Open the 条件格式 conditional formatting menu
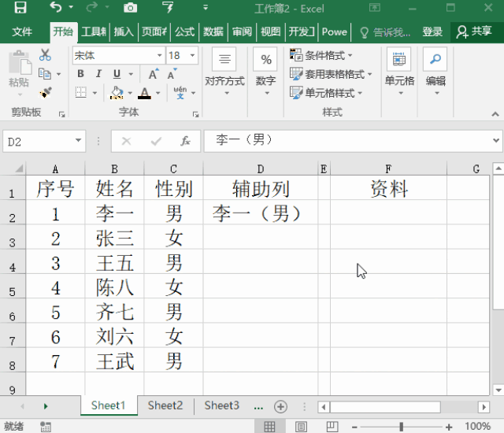This screenshot has width=504, height=433. click(x=322, y=56)
